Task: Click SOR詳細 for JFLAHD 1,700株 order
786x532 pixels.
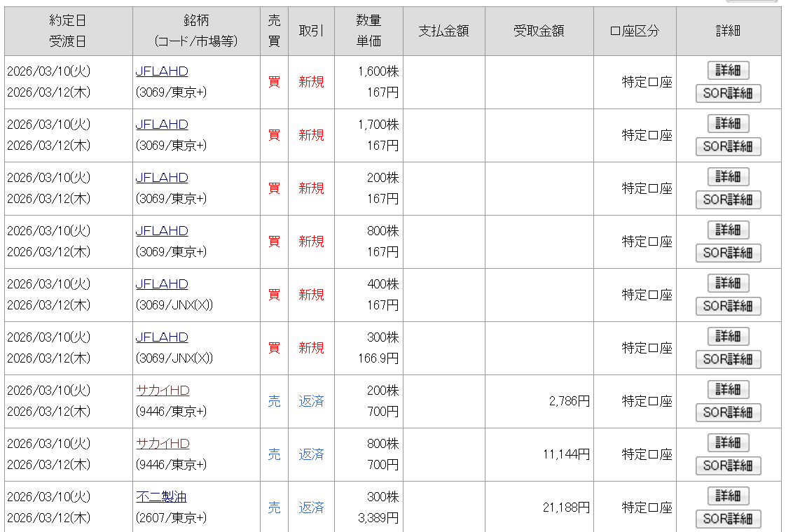Action: (728, 147)
